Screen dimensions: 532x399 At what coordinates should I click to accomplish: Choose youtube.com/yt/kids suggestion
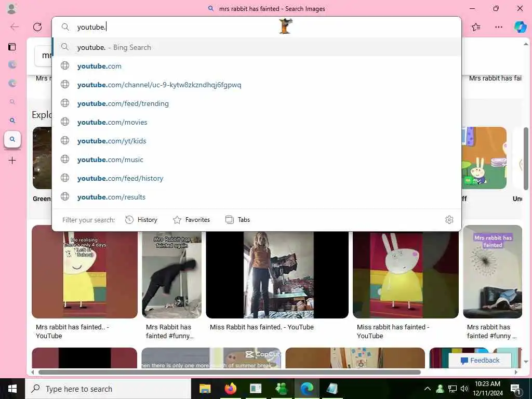point(257,141)
